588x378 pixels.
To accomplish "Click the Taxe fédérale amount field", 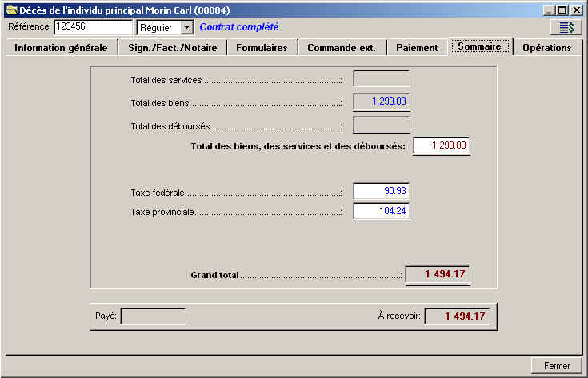I will point(382,191).
